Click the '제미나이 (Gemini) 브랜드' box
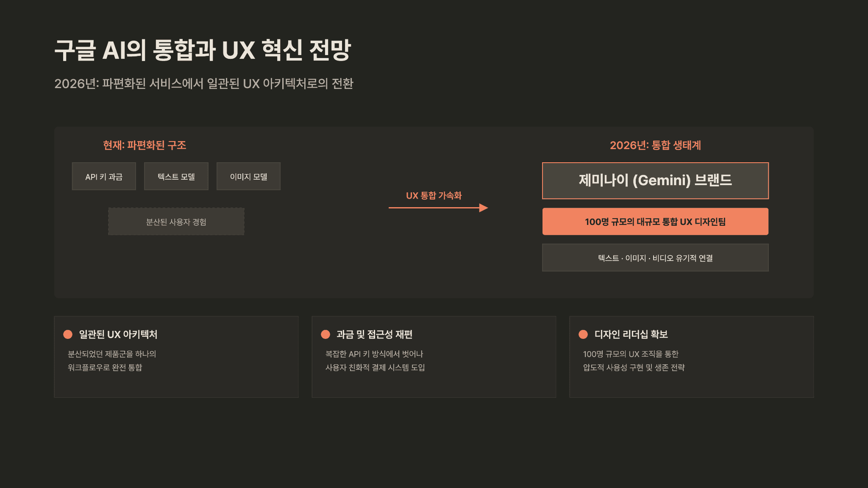This screenshot has height=488, width=868. pyautogui.click(x=655, y=180)
